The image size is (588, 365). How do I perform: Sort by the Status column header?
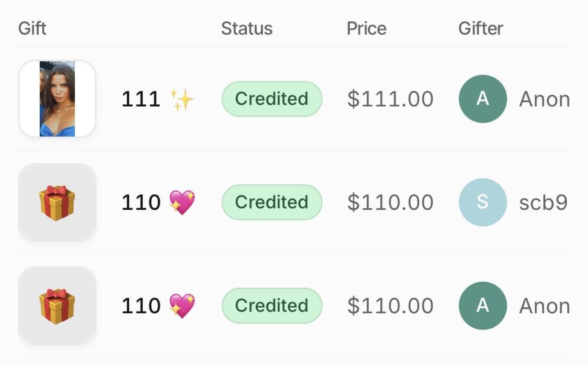coord(247,29)
